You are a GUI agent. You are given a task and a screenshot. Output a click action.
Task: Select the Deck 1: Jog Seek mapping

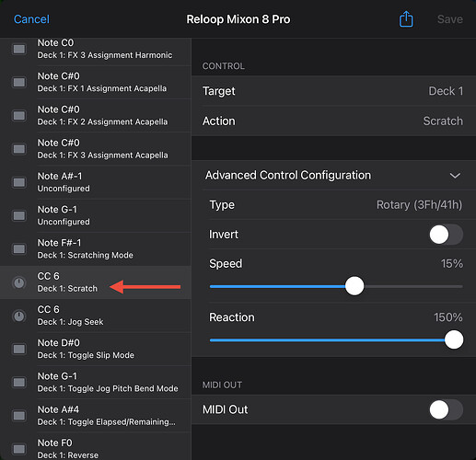click(96, 316)
